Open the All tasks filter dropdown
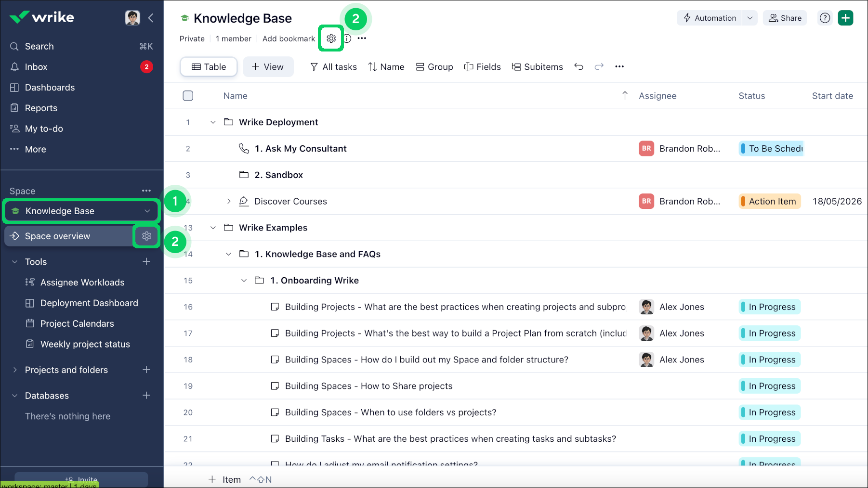Screen dimensions: 868x488 [333, 66]
